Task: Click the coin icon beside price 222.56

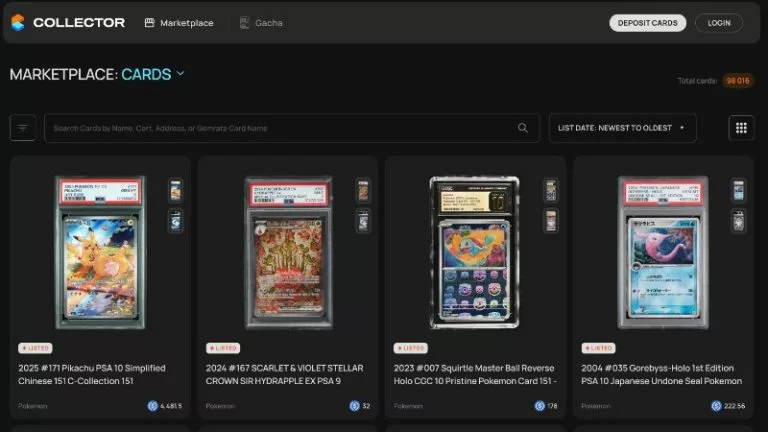Action: click(716, 406)
